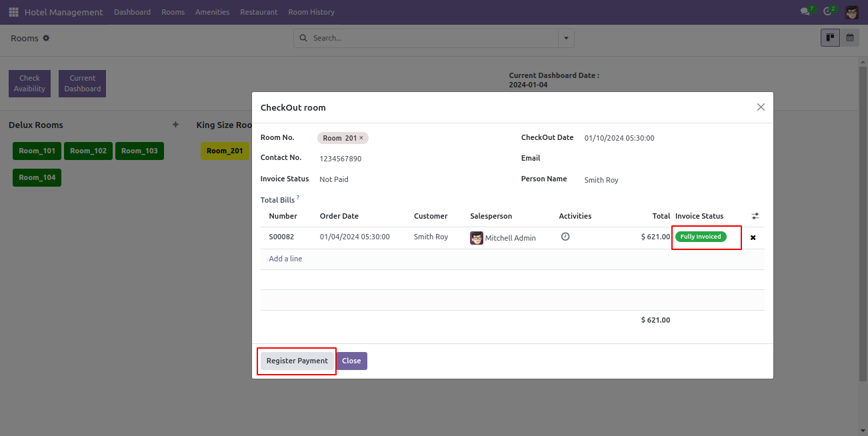Viewport: 868px width, 436px height.
Task: Click the Fully Invoiced status badge
Action: (x=701, y=237)
